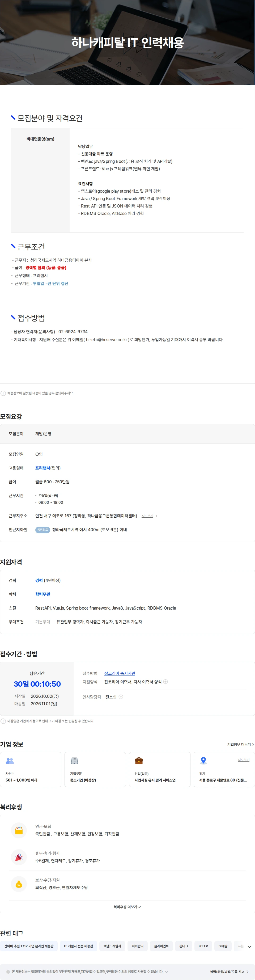Click the 30일 00:10:50 remaining time countdown
The height and width of the screenshot is (980, 255).
click(37, 684)
